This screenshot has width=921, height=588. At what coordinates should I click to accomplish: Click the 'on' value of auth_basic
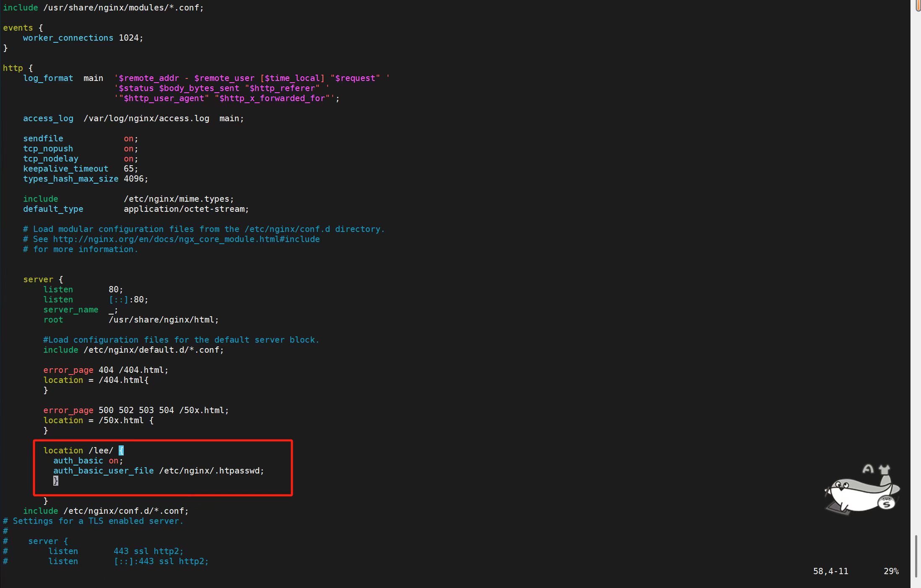click(x=113, y=461)
